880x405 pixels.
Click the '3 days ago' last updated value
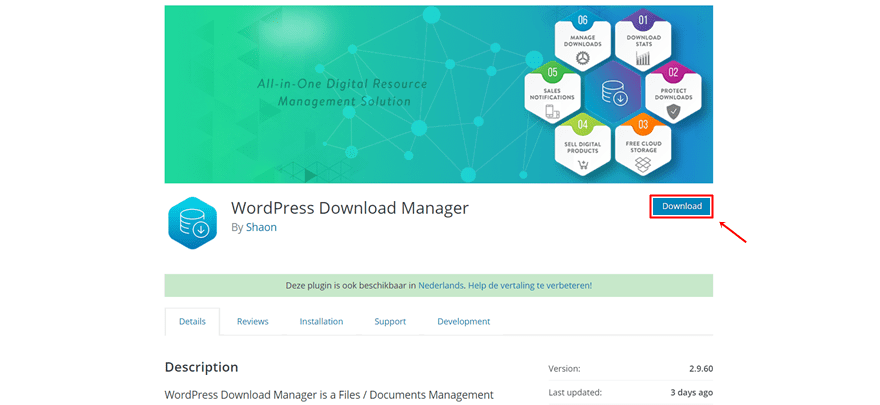pos(691,392)
